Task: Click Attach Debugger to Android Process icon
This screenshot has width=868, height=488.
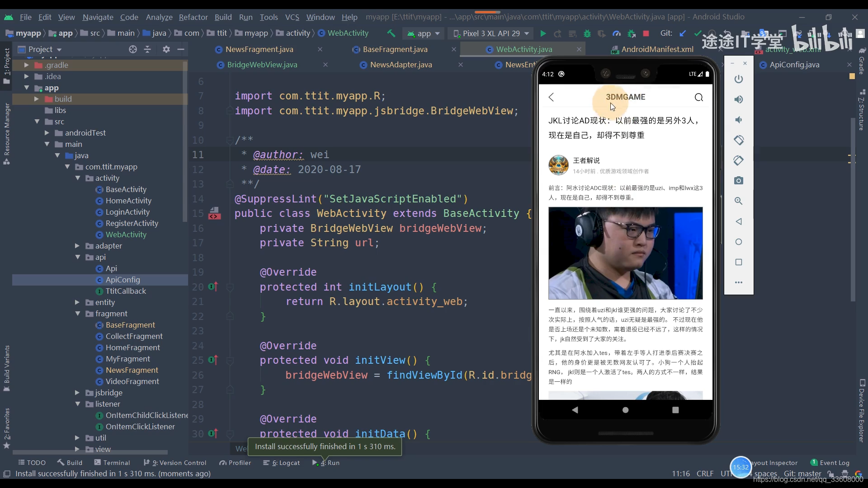Action: pos(632,33)
